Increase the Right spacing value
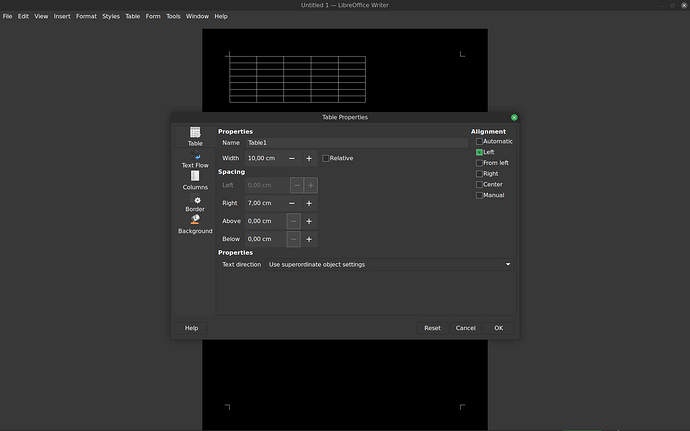This screenshot has height=431, width=690. [309, 203]
